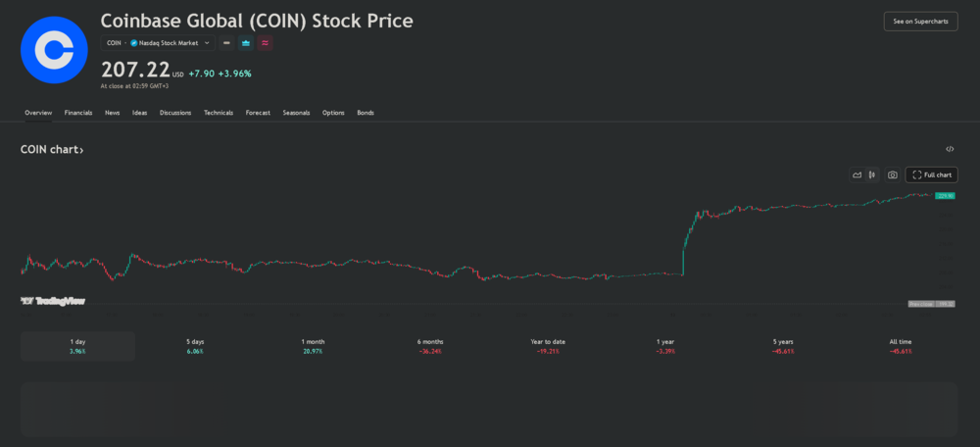The width and height of the screenshot is (980, 447).
Task: Click the Coinbase blue logo icon
Action: [54, 50]
